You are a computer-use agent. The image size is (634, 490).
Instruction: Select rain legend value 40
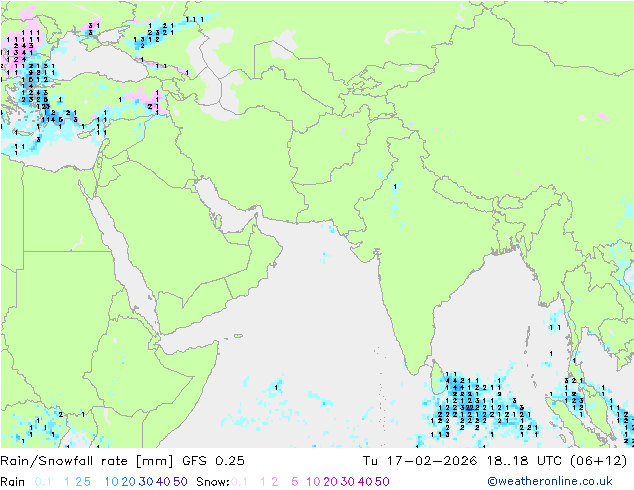point(163,482)
